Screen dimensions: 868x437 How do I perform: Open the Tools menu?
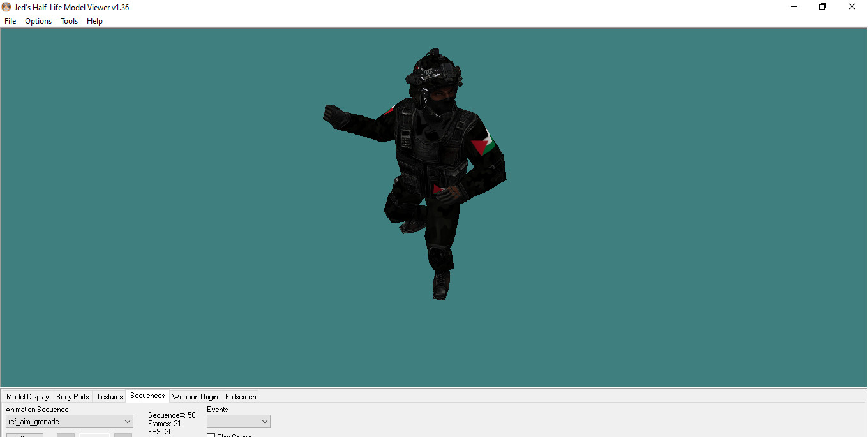coord(69,20)
